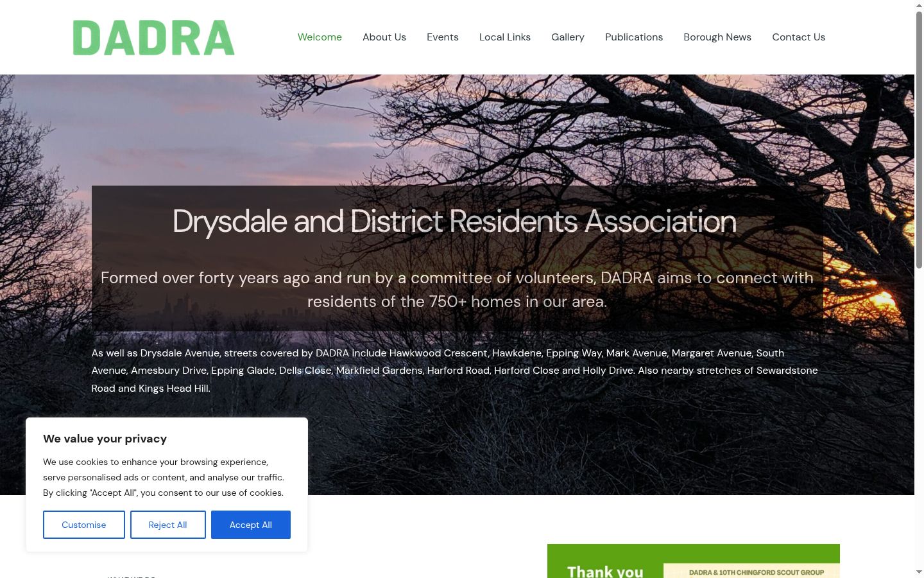Go to About Us page

click(x=384, y=37)
